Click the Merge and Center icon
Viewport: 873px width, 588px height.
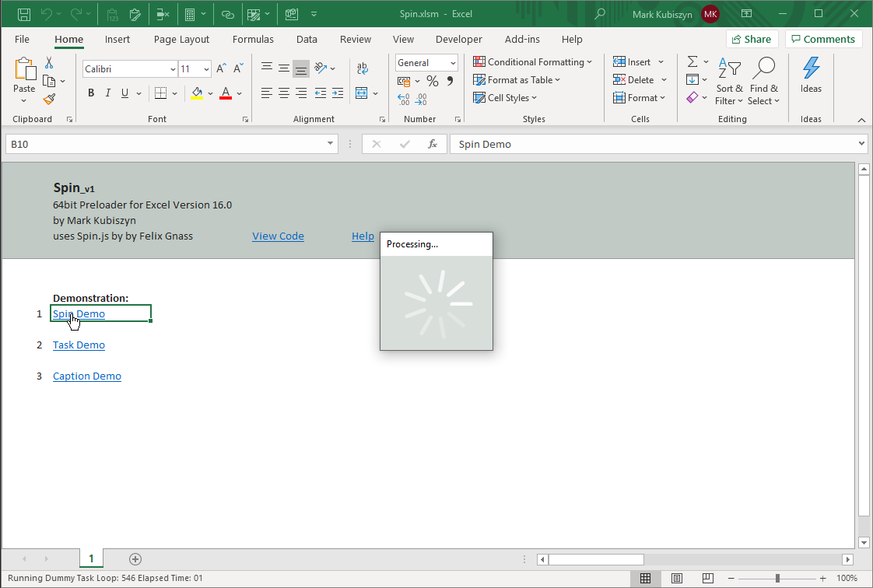click(x=362, y=93)
